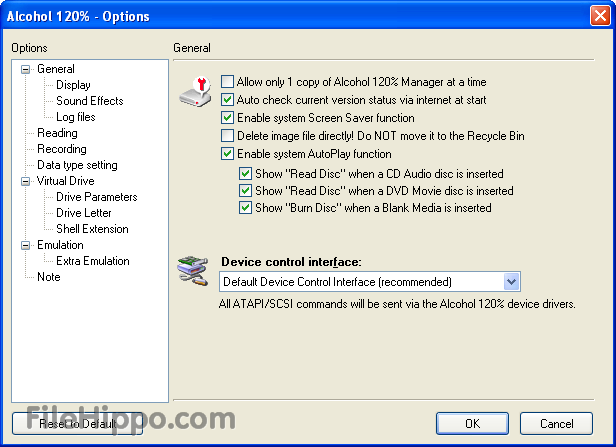Open Drive Letter settings

click(84, 213)
